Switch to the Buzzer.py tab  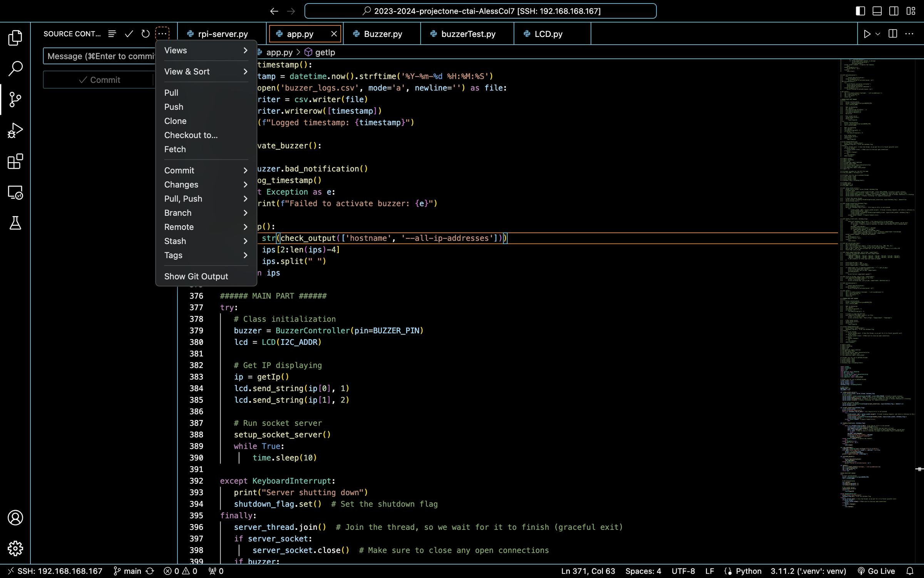coord(383,34)
